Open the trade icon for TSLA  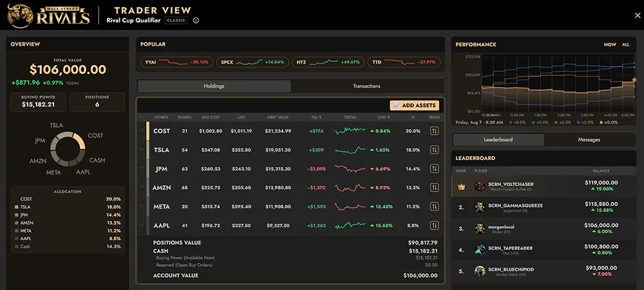[434, 150]
